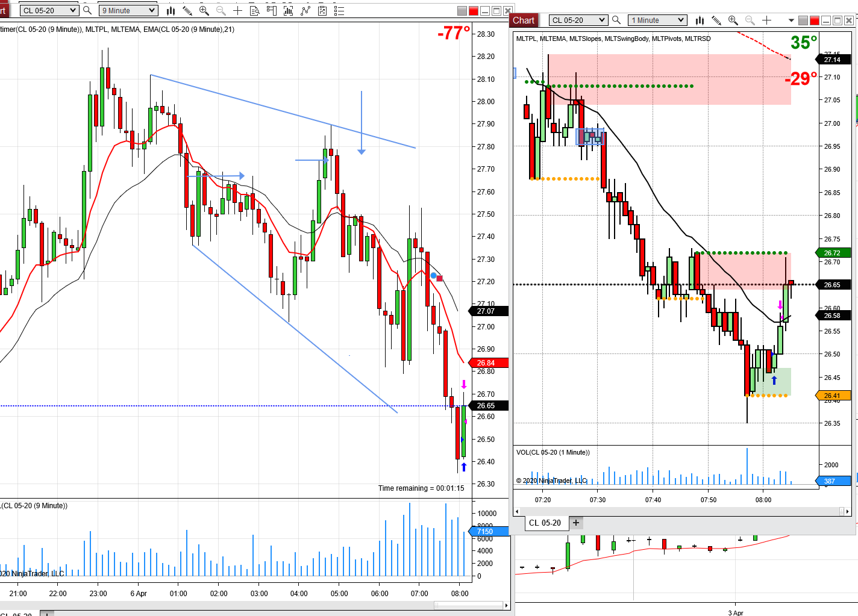Click red interval link button in 1 Minute chart
Screen dimensions: 858x616
(815, 20)
